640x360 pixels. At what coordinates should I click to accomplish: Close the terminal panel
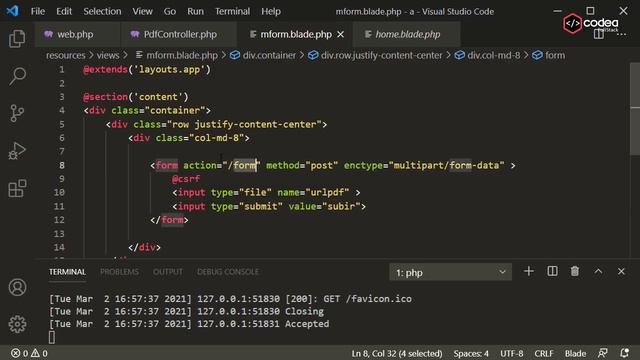[621, 271]
